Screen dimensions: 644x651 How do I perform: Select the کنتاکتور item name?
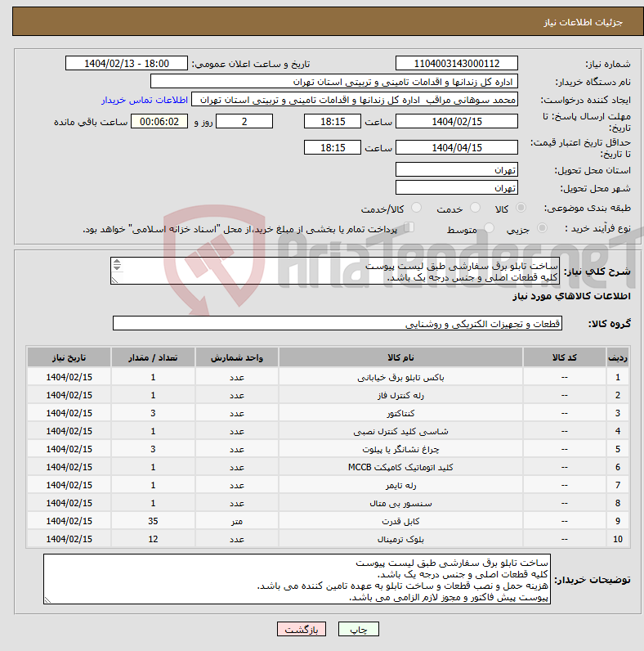(x=400, y=413)
